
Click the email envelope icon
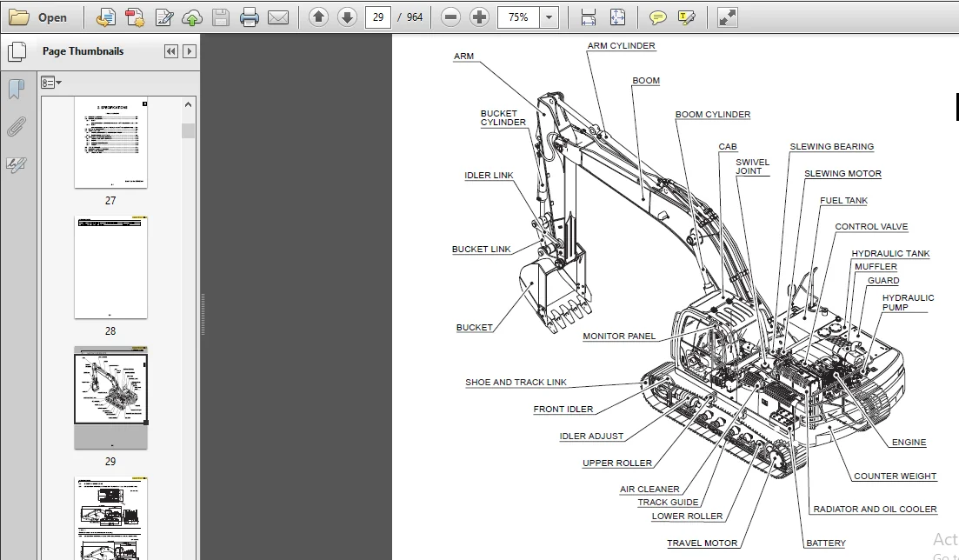(278, 17)
